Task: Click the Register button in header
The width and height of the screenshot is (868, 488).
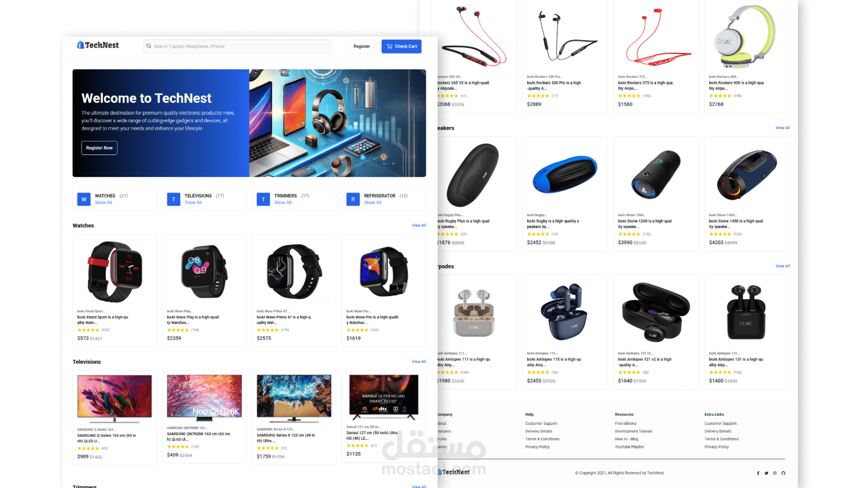Action: point(362,47)
